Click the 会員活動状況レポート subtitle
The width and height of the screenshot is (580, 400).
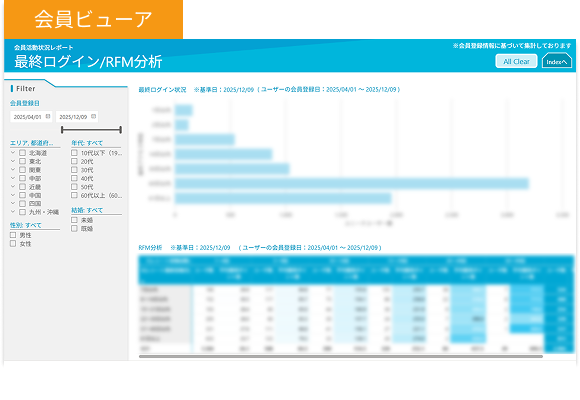click(x=44, y=47)
